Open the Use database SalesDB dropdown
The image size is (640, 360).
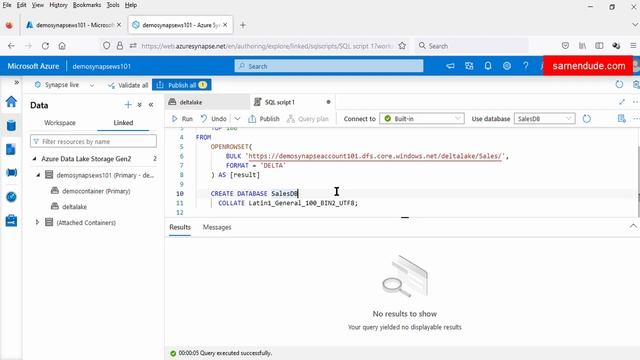(544, 119)
